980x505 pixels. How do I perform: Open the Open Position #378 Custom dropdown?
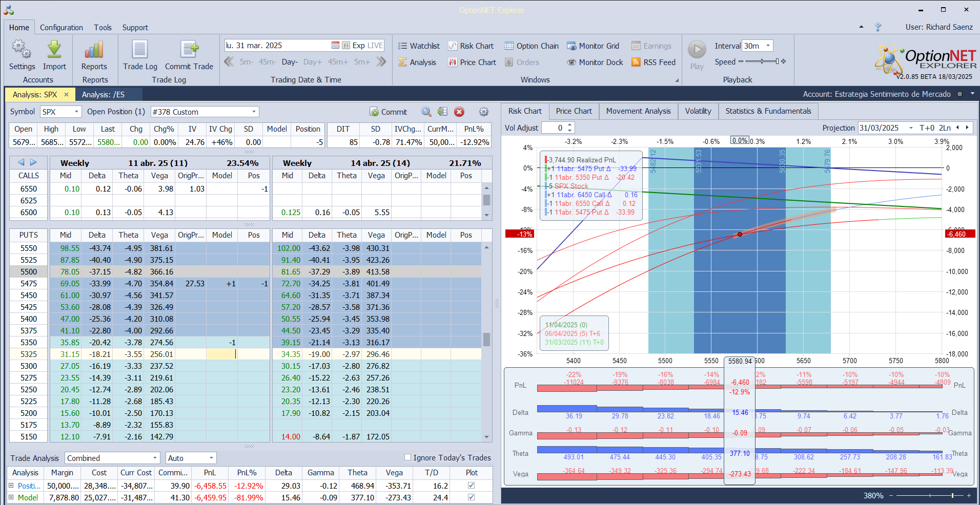254,112
